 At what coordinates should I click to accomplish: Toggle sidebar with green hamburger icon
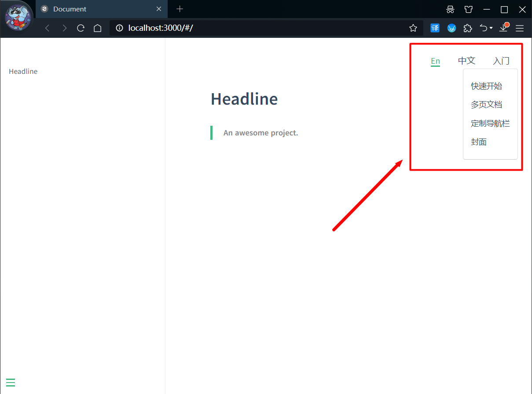[x=11, y=383]
